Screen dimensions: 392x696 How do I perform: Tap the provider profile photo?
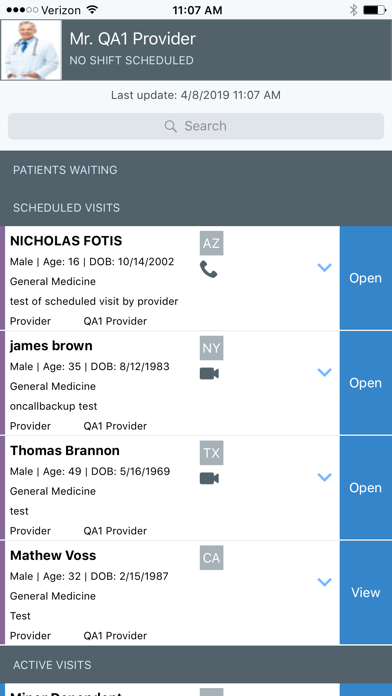pyautogui.click(x=31, y=50)
